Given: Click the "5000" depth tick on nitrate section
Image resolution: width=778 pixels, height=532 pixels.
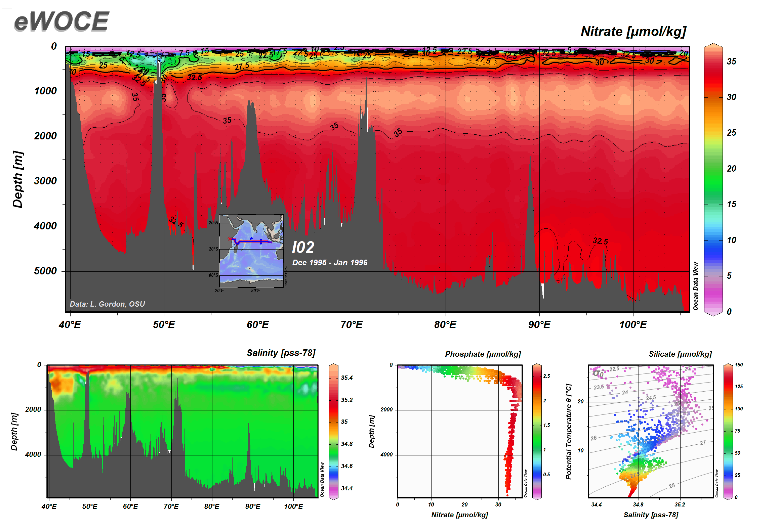Looking at the screenshot, I should (x=45, y=271).
